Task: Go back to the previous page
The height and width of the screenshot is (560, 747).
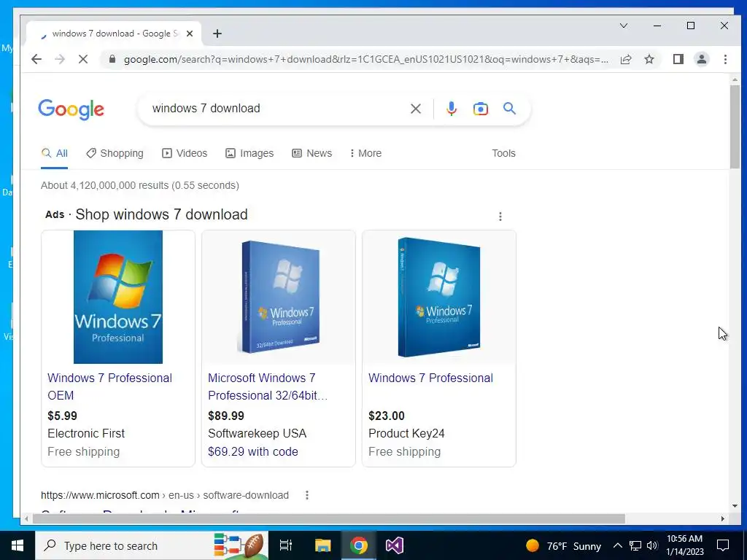Action: coord(36,59)
